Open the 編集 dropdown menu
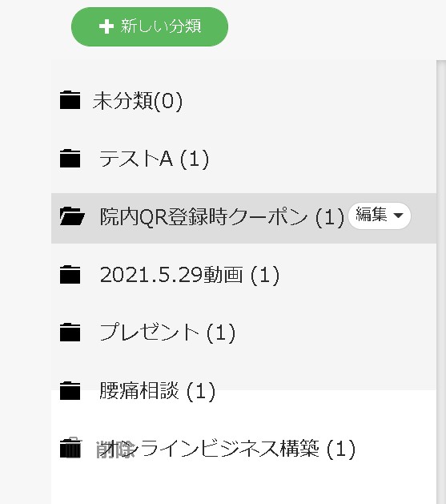This screenshot has height=504, width=446. [380, 216]
